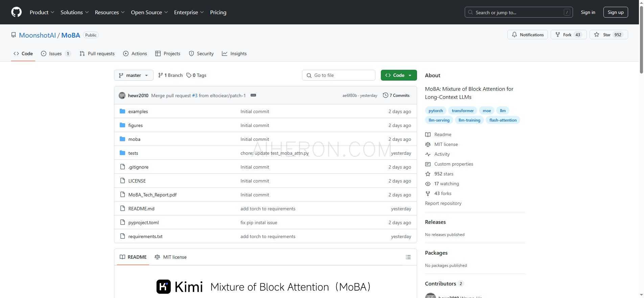Switch to the Actions tab
This screenshot has height=298, width=644.
point(135,54)
